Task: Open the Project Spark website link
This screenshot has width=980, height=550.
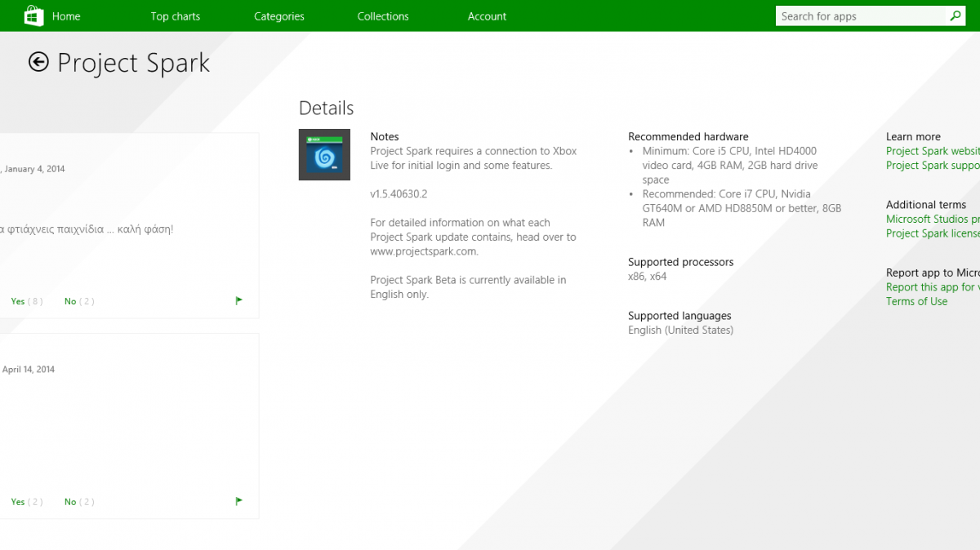Action: tap(933, 151)
